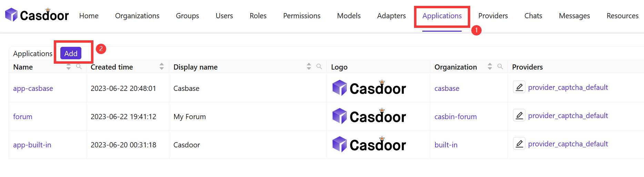Viewport: 644px width, 177px height.
Task: Click the Casdoor logo in header
Action: 37,15
